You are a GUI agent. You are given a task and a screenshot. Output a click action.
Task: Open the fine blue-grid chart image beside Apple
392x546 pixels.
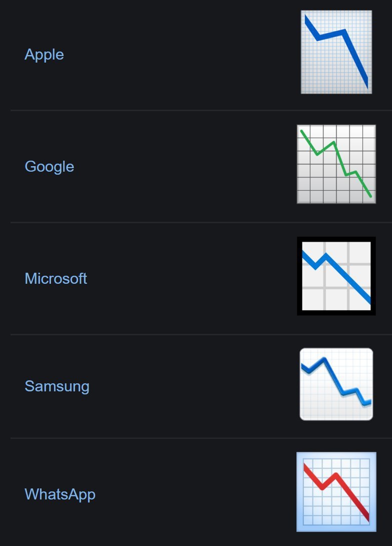point(336,52)
